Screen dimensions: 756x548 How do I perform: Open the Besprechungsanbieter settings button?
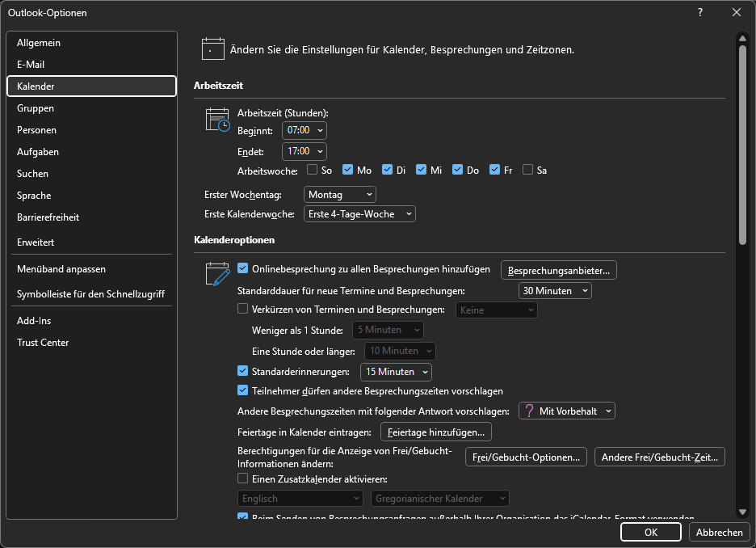pyautogui.click(x=559, y=270)
